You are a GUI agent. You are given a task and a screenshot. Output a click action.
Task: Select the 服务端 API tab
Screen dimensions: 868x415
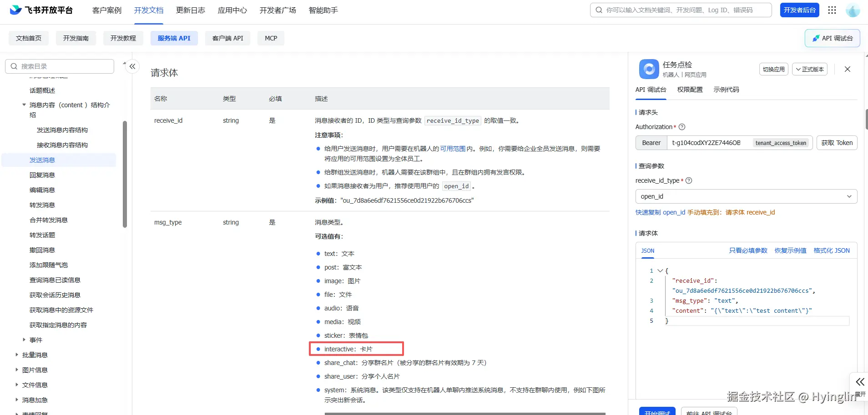coord(174,38)
